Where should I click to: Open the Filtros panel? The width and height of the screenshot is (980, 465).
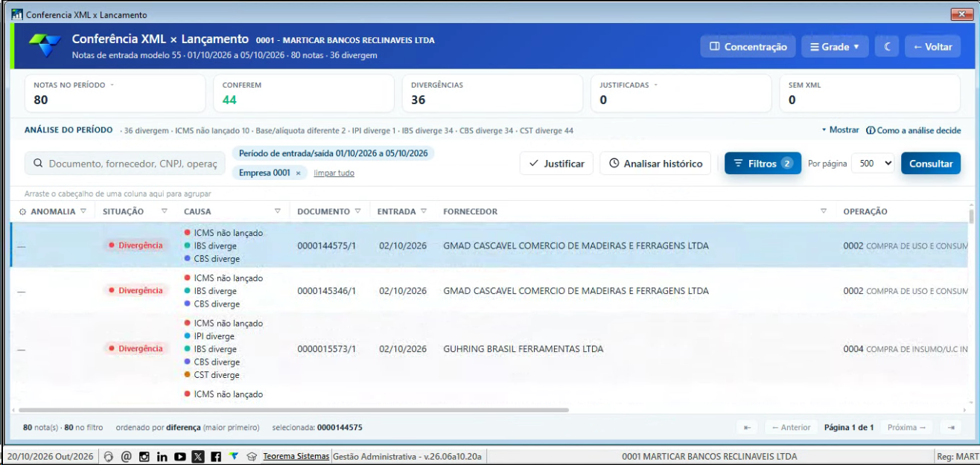tap(763, 164)
